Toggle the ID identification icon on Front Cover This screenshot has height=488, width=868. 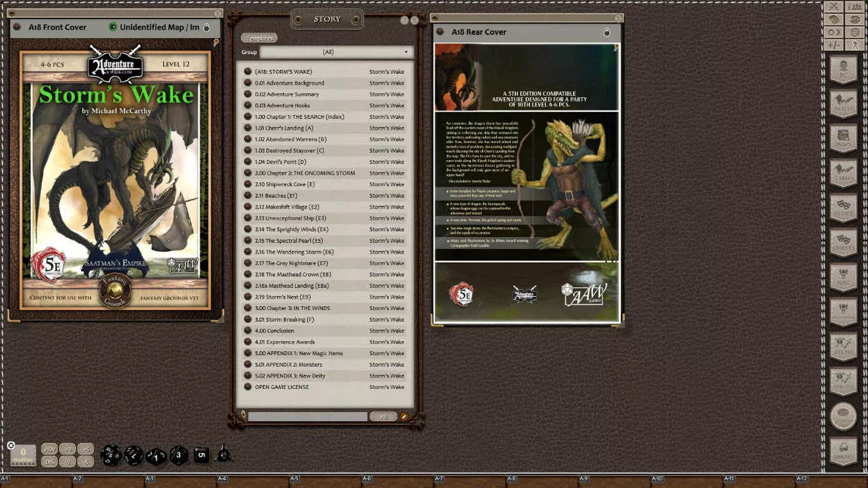[x=113, y=27]
